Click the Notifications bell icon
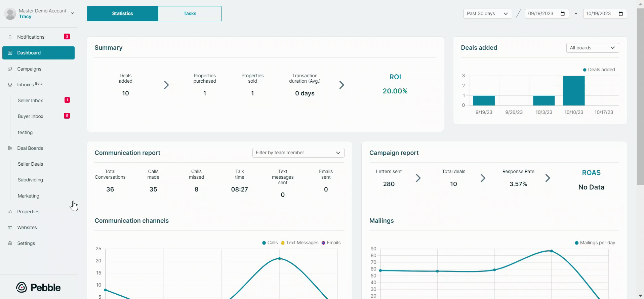Viewport: 644px width, 299px height. pos(10,37)
